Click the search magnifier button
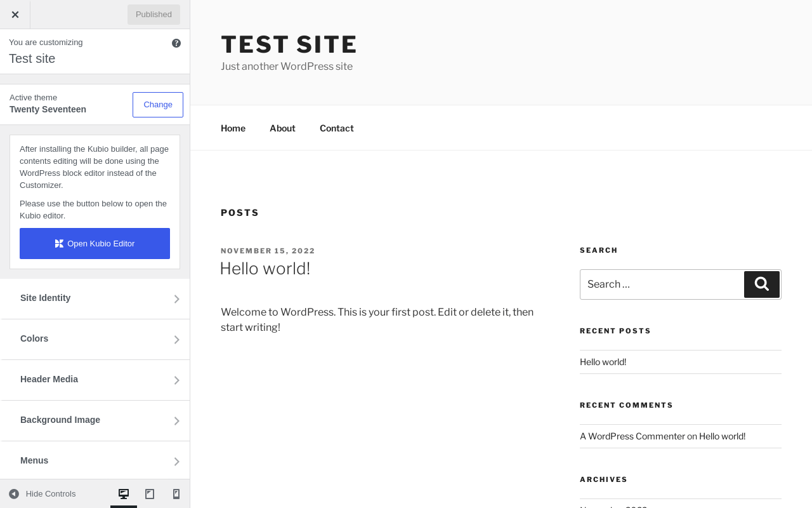812x508 pixels. (x=762, y=284)
